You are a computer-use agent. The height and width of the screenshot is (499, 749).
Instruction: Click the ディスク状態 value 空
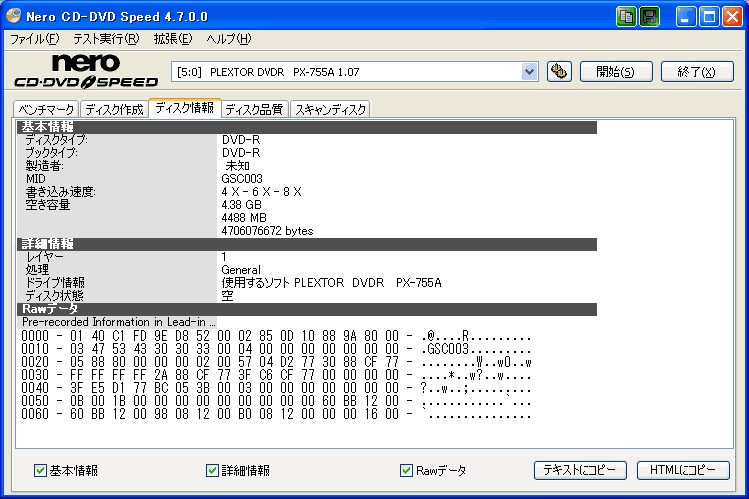pos(227,296)
